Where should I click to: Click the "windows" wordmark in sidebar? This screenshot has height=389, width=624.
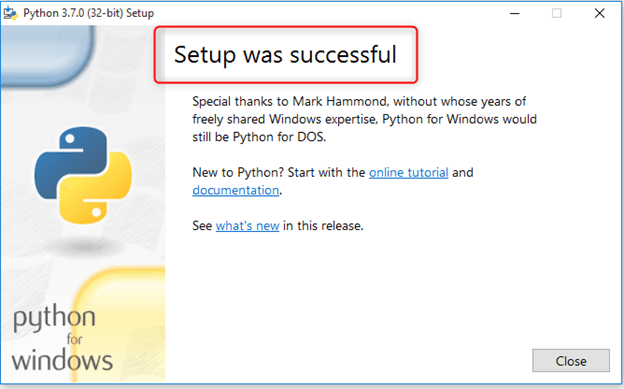pos(62,360)
